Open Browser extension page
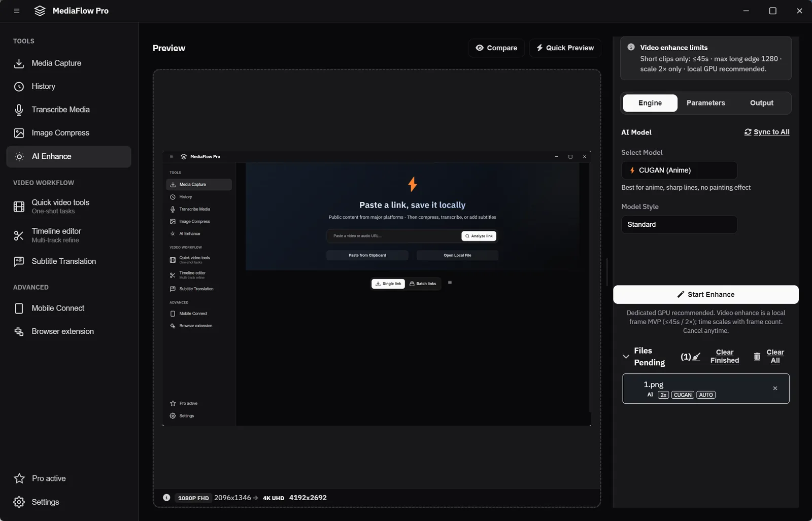The width and height of the screenshot is (812, 521). click(x=69, y=332)
